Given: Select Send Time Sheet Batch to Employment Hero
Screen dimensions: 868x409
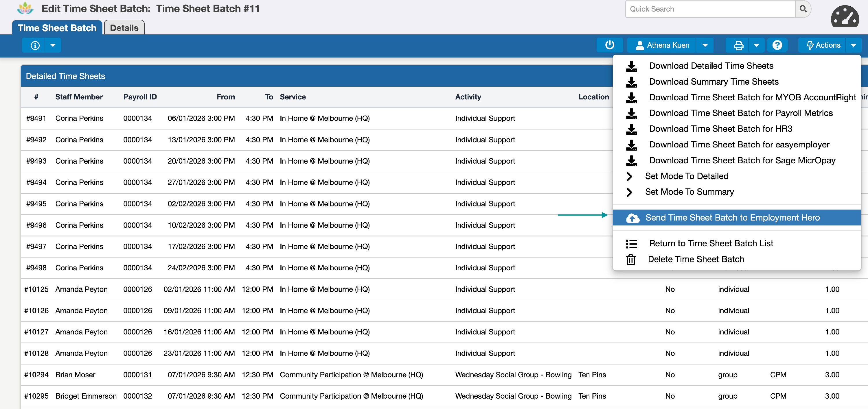Looking at the screenshot, I should pos(732,218).
